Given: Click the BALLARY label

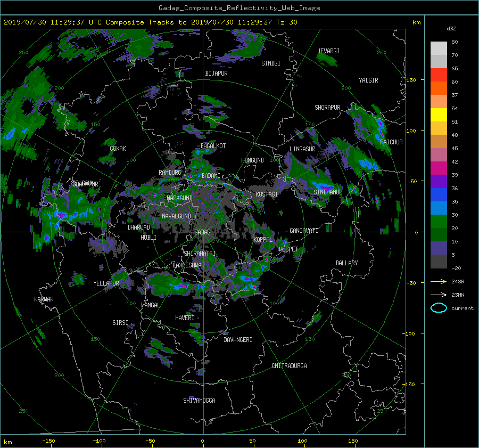Looking at the screenshot, I should point(346,263).
